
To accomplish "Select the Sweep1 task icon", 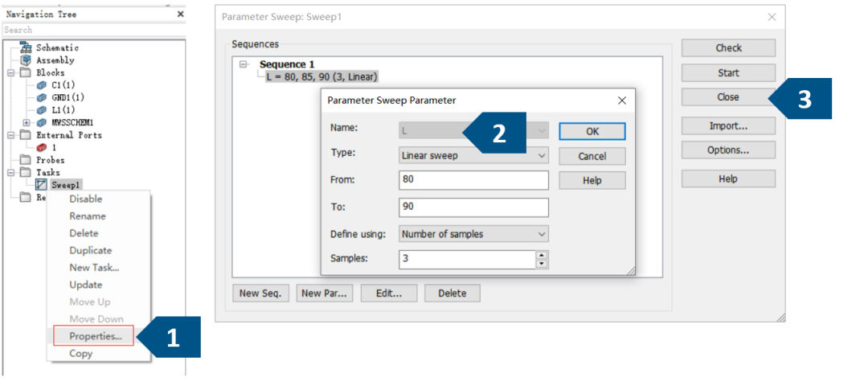I will point(42,185).
